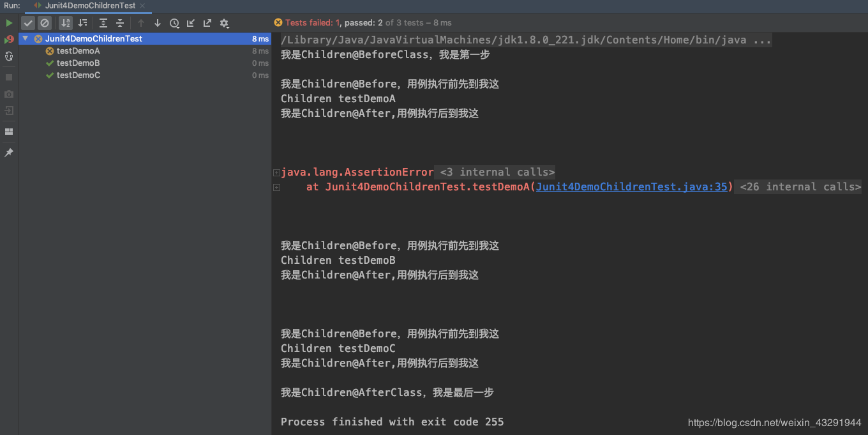Close the Junit4DemoChildrenTest run tab
Image resolution: width=868 pixels, height=435 pixels.
coord(142,6)
